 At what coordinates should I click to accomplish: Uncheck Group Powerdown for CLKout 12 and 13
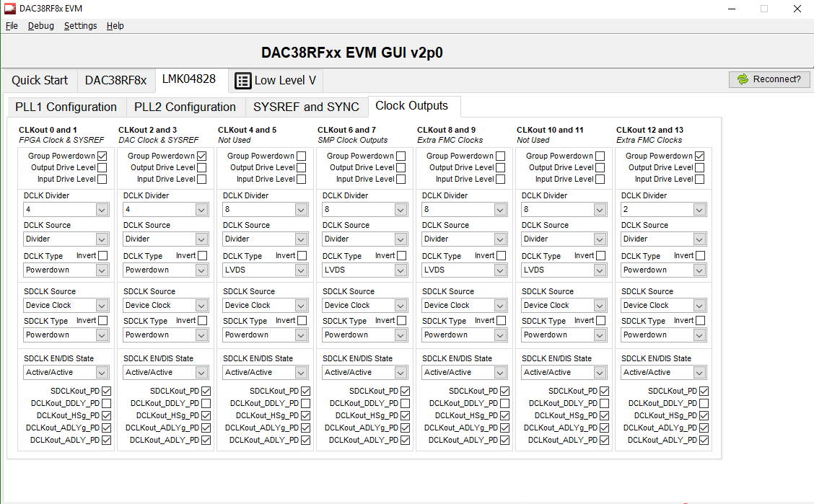(700, 156)
